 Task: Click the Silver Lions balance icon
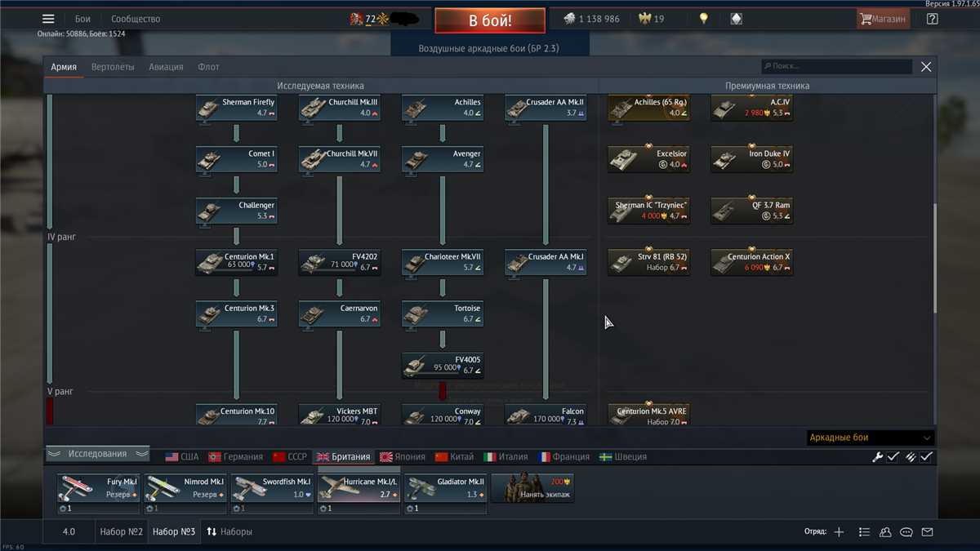coord(569,19)
